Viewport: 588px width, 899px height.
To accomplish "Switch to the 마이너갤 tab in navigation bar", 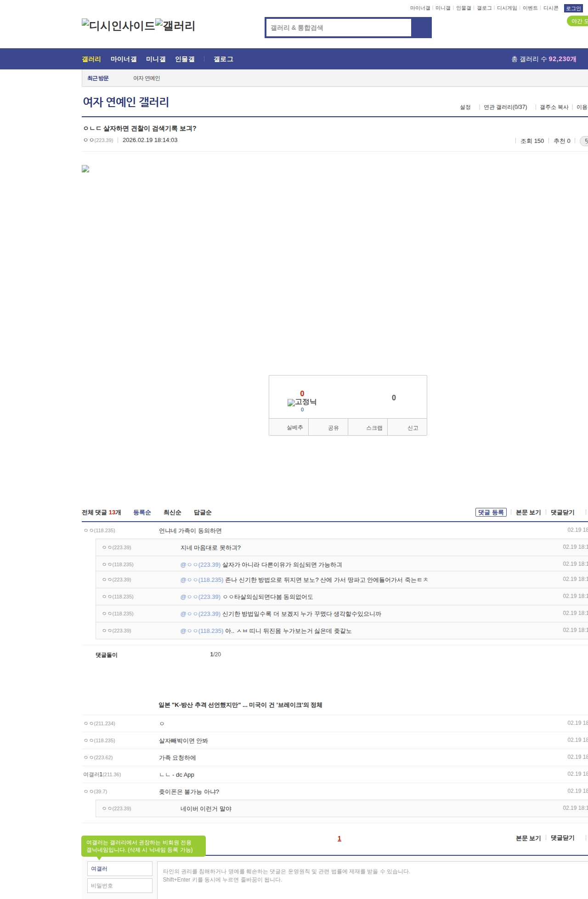I will click(x=124, y=59).
